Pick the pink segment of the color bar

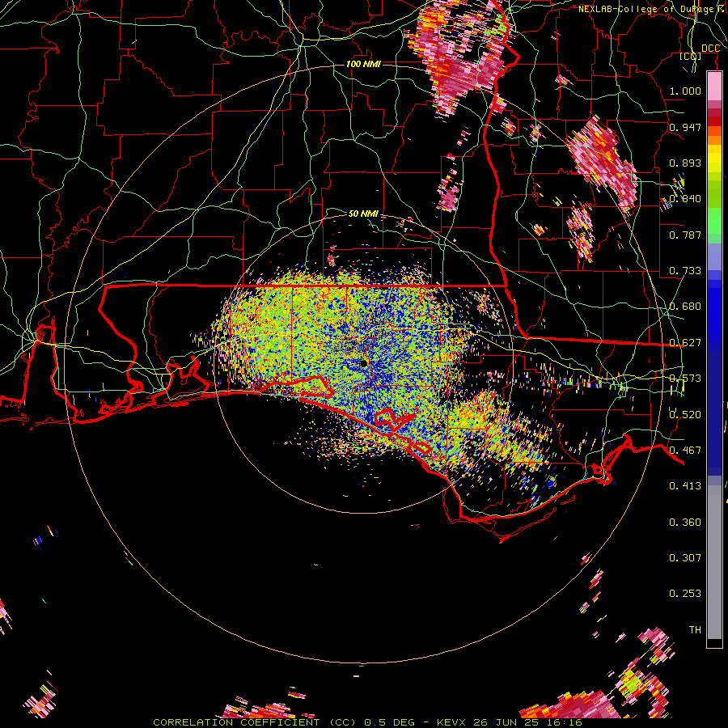click(714, 87)
